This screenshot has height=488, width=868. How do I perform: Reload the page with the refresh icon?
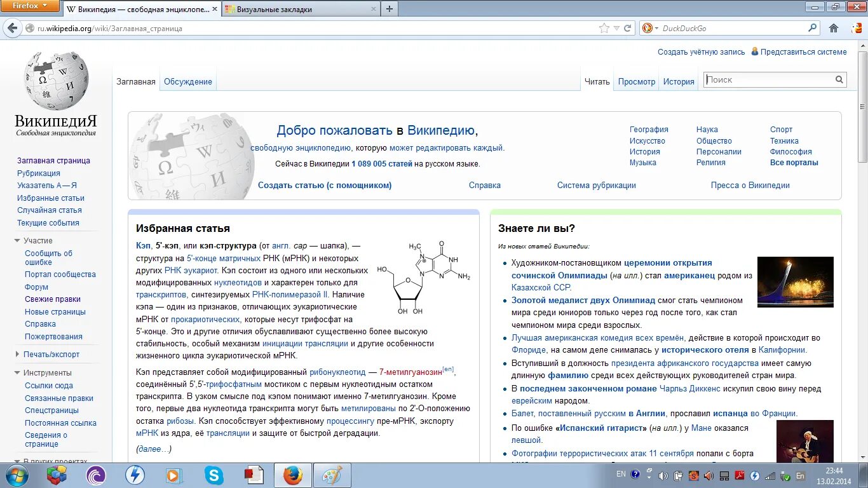coord(628,28)
